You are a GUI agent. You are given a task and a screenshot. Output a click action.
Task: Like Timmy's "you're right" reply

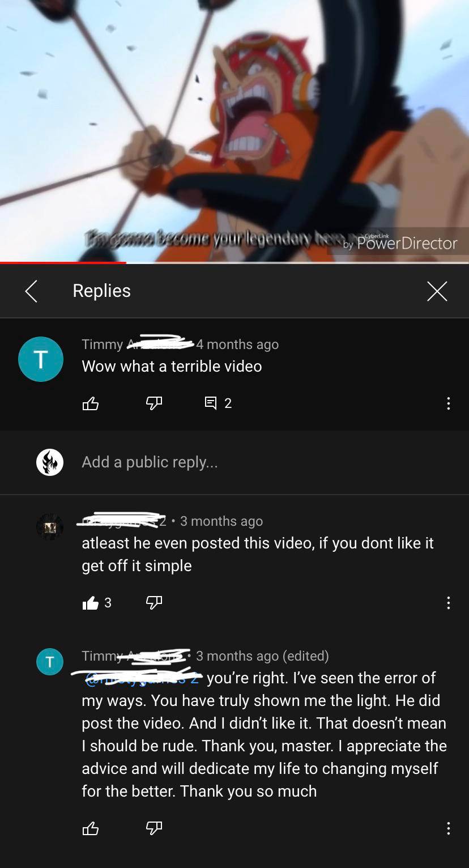tap(91, 829)
